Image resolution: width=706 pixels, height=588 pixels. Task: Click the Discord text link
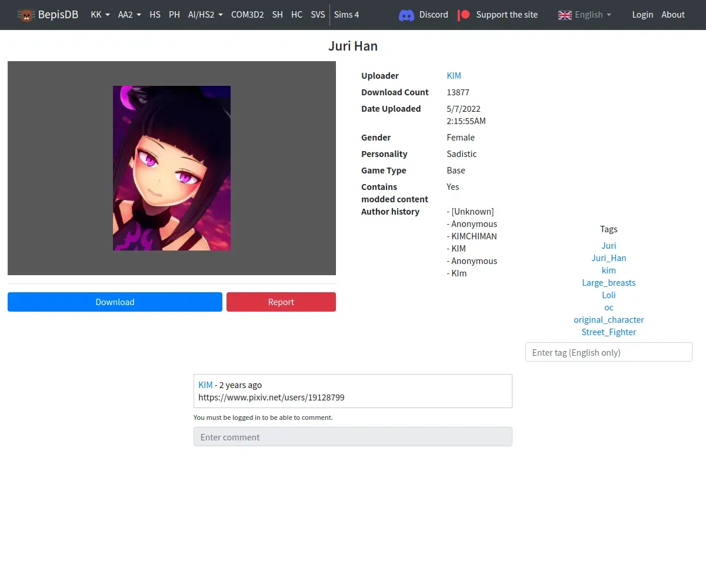[434, 15]
